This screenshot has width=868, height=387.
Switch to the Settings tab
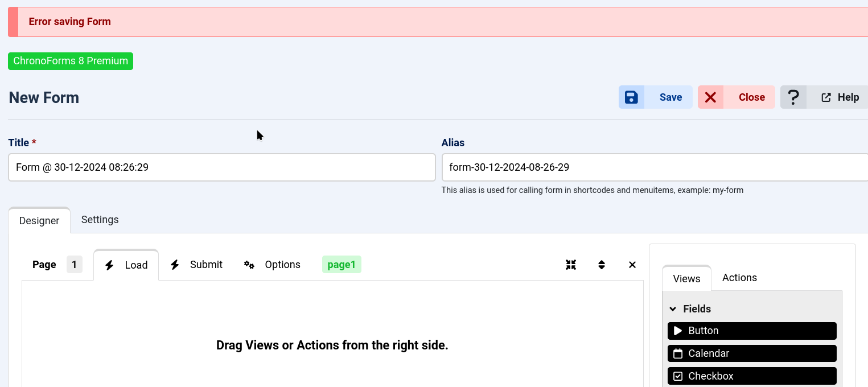[x=100, y=220]
